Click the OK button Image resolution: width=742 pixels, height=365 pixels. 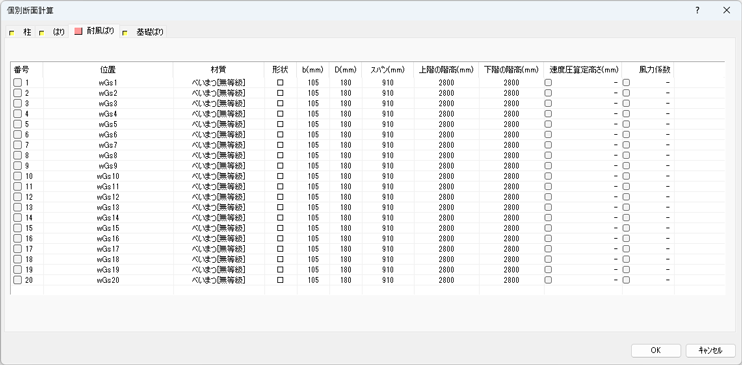pos(655,350)
